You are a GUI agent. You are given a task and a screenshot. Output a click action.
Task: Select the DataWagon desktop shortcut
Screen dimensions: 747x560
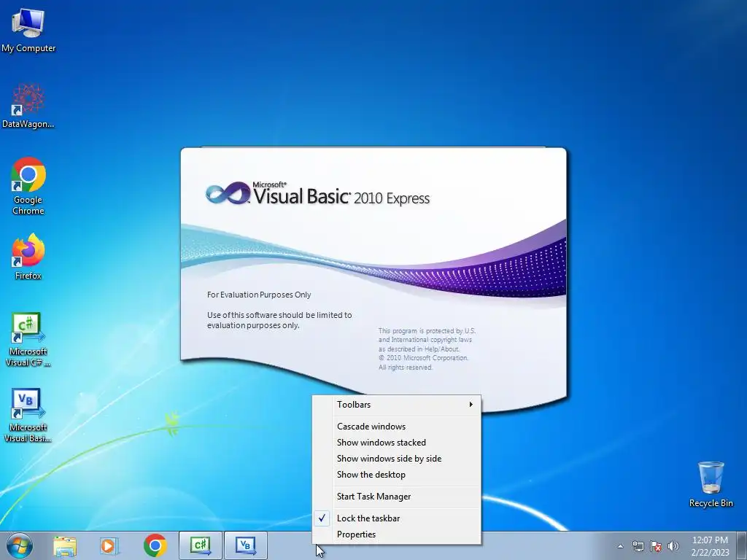coord(28,106)
